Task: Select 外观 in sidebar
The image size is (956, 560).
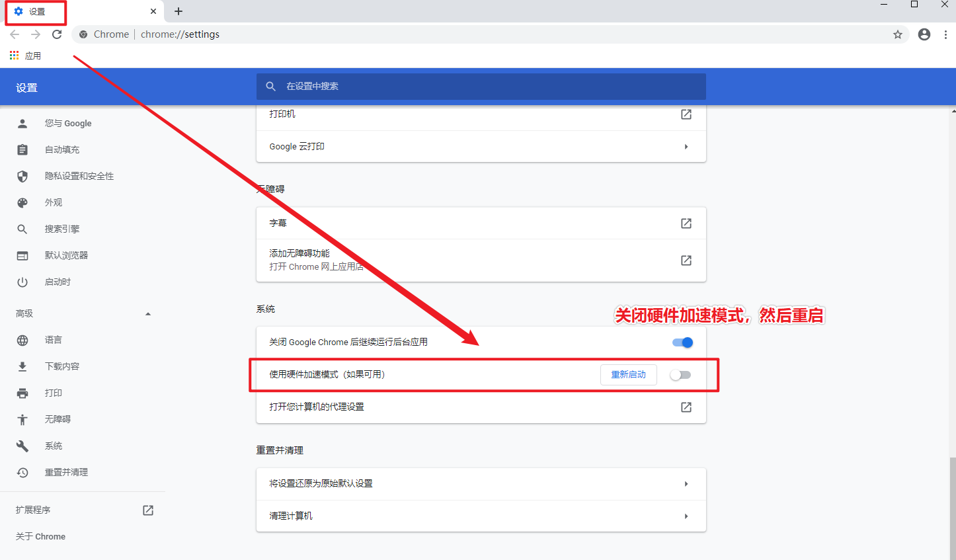Action: pos(54,203)
